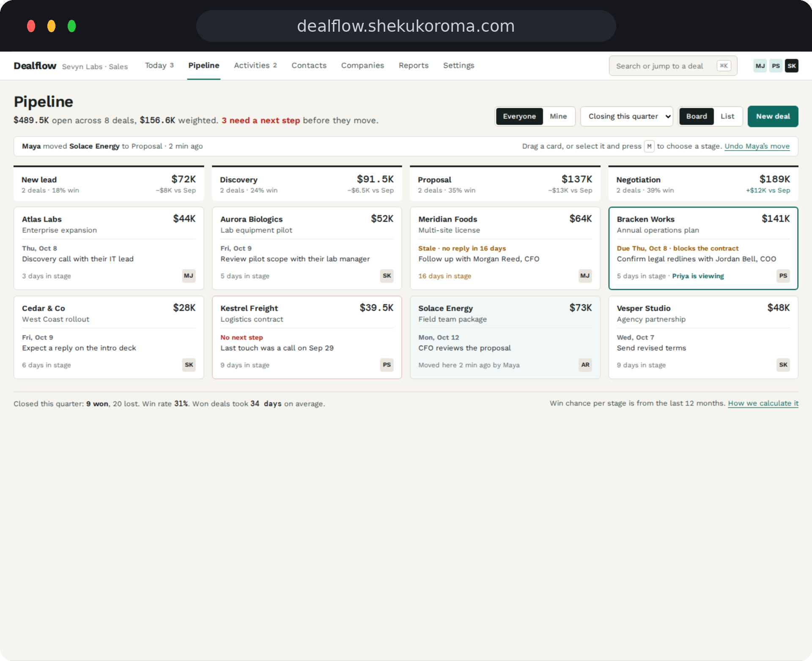Select the Pipeline tab
This screenshot has height=661, width=812.
(x=204, y=66)
